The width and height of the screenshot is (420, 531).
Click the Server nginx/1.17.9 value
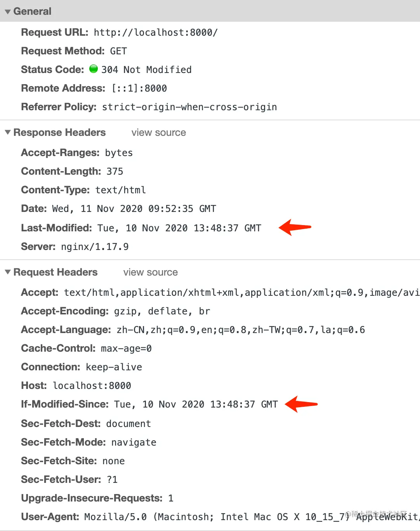pyautogui.click(x=95, y=247)
